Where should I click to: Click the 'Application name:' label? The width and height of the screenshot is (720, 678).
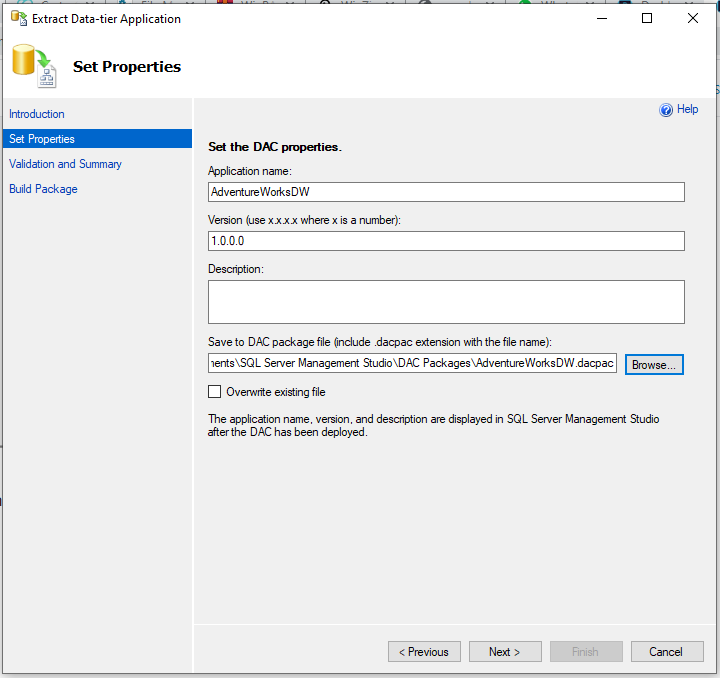(250, 171)
